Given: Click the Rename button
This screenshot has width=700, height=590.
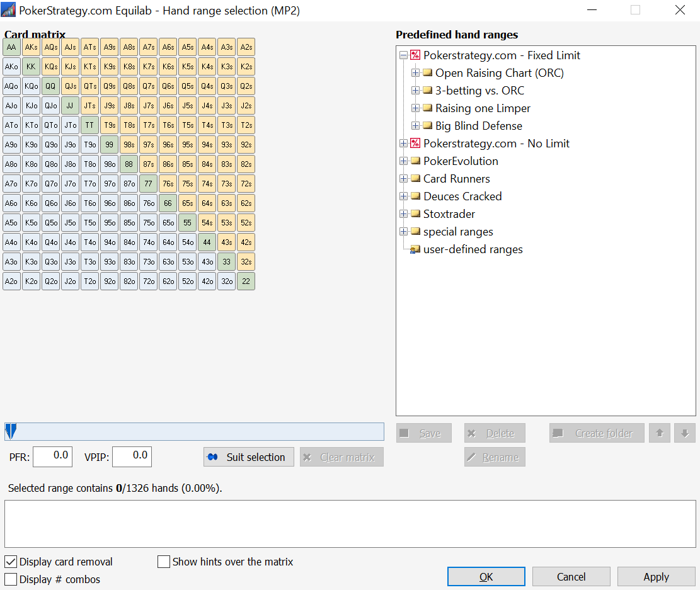Looking at the screenshot, I should (x=495, y=457).
